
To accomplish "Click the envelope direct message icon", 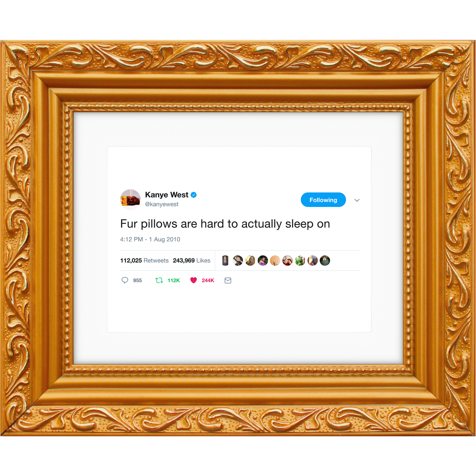I will coord(228,281).
